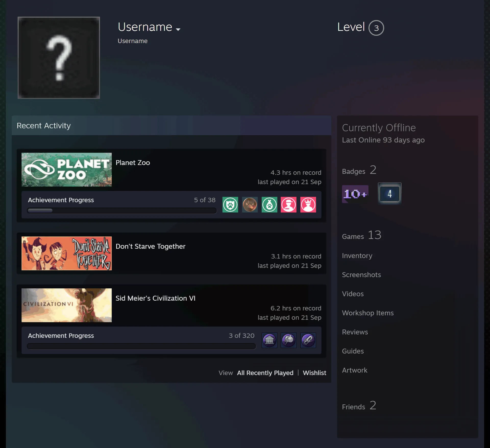Expand the Username dropdown arrow

pyautogui.click(x=178, y=29)
